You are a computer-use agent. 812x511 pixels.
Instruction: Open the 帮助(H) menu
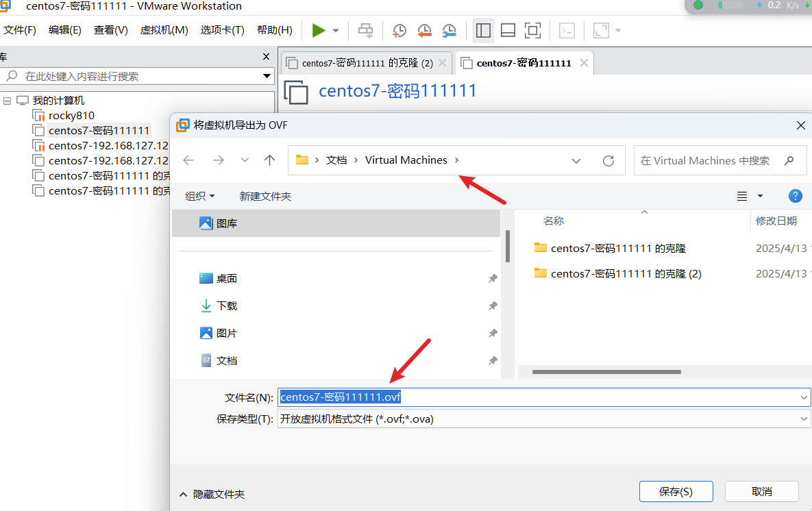tap(275, 30)
